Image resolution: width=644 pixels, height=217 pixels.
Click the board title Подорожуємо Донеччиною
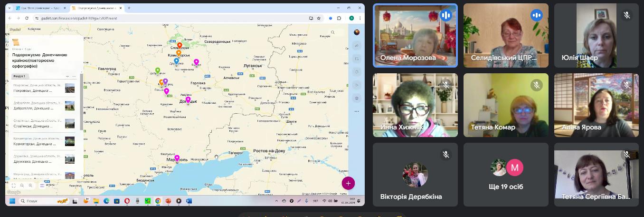click(40, 60)
